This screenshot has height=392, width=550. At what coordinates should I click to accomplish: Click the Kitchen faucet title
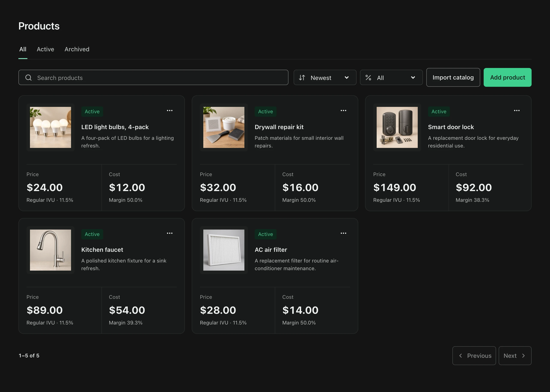[x=102, y=250]
